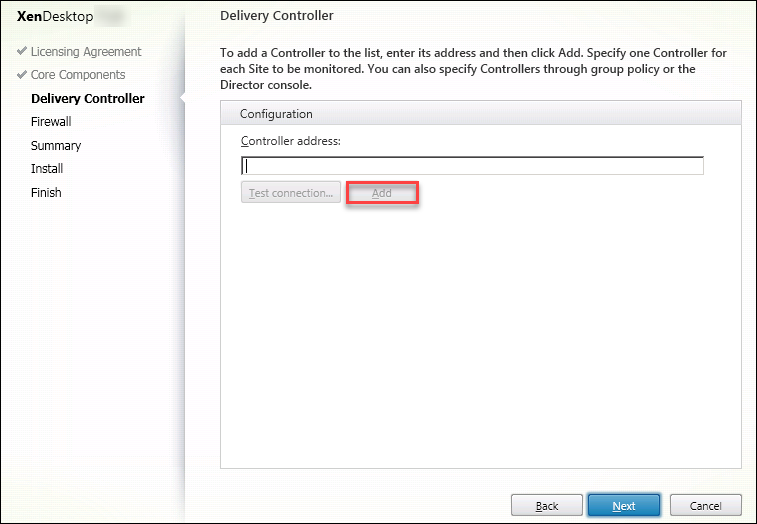Viewport: 757px width, 524px height.
Task: Select the Licensing Agreement step
Action: coord(86,52)
